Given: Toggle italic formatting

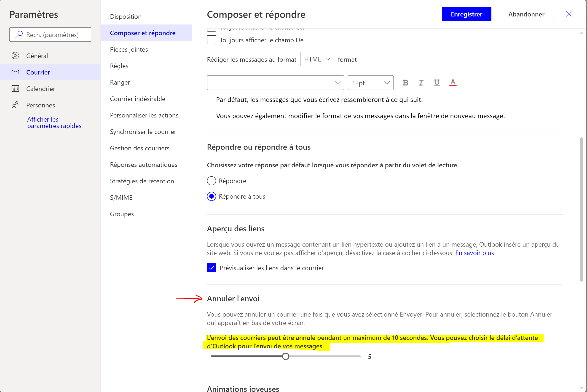Looking at the screenshot, I should pos(421,83).
